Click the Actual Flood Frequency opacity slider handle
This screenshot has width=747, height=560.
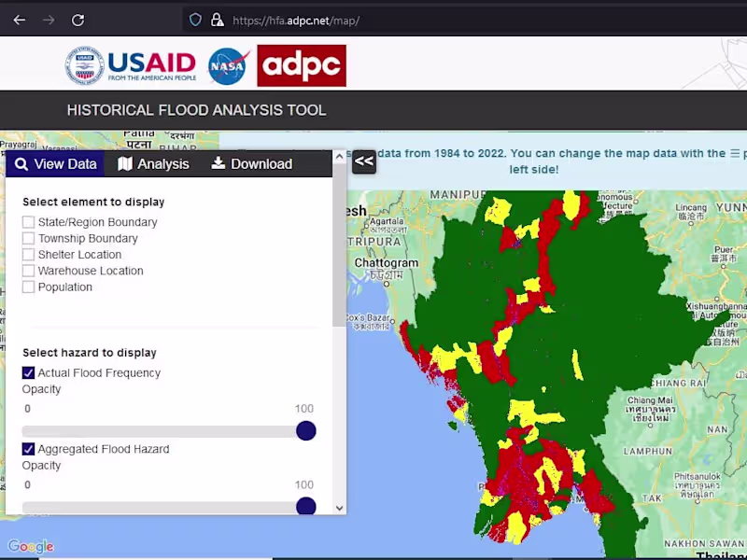pos(306,430)
